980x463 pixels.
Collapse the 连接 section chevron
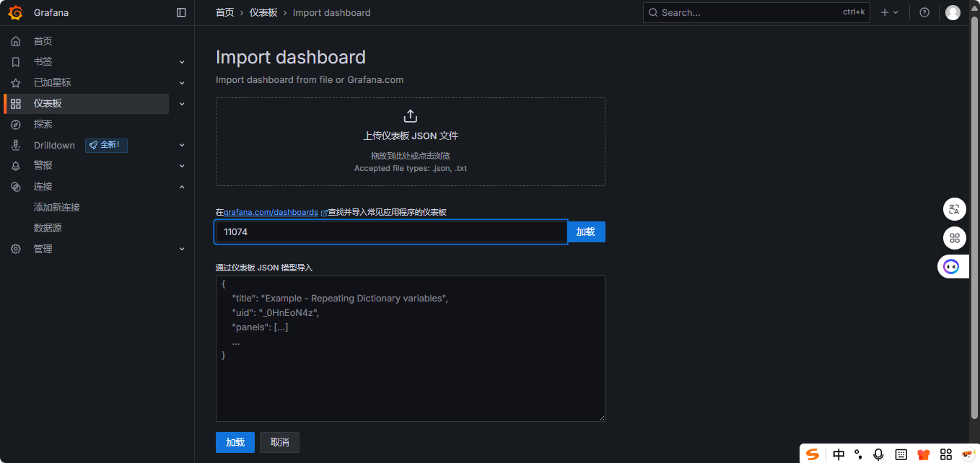pos(182,187)
